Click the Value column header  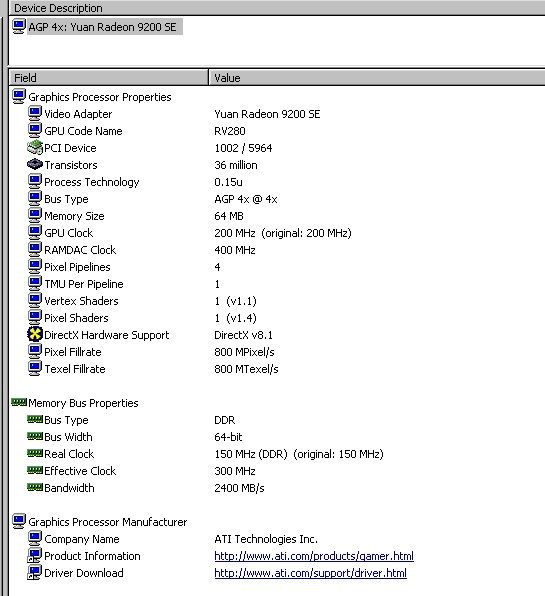click(377, 78)
